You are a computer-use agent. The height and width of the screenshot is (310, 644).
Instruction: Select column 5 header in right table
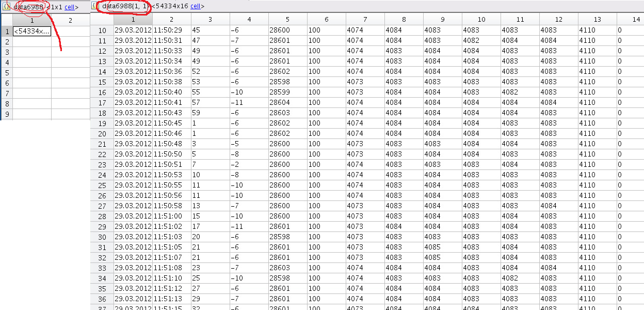coord(287,19)
